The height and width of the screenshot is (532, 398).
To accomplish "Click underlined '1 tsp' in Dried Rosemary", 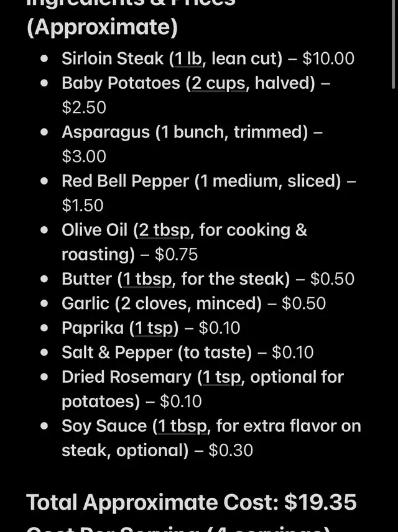I will 222,377.
